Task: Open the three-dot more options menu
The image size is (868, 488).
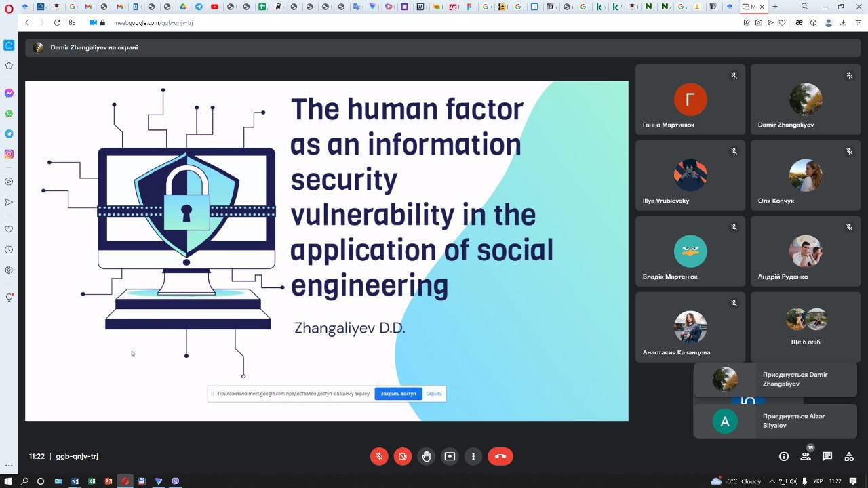Action: (473, 456)
